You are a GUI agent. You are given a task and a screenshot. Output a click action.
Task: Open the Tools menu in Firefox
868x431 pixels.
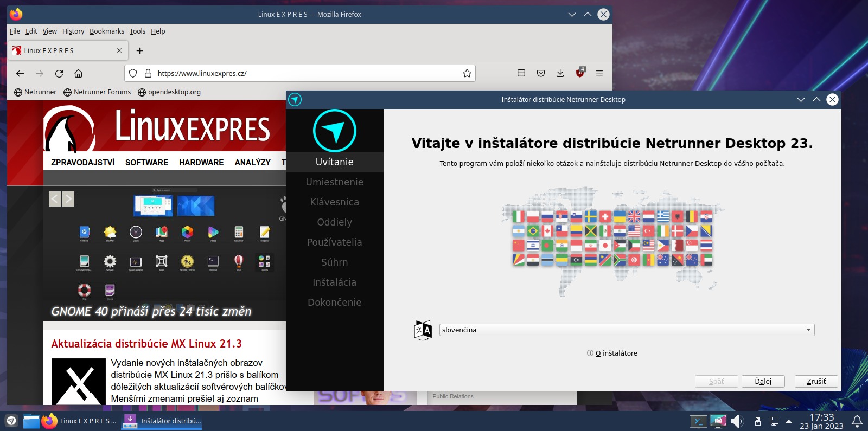click(x=137, y=31)
